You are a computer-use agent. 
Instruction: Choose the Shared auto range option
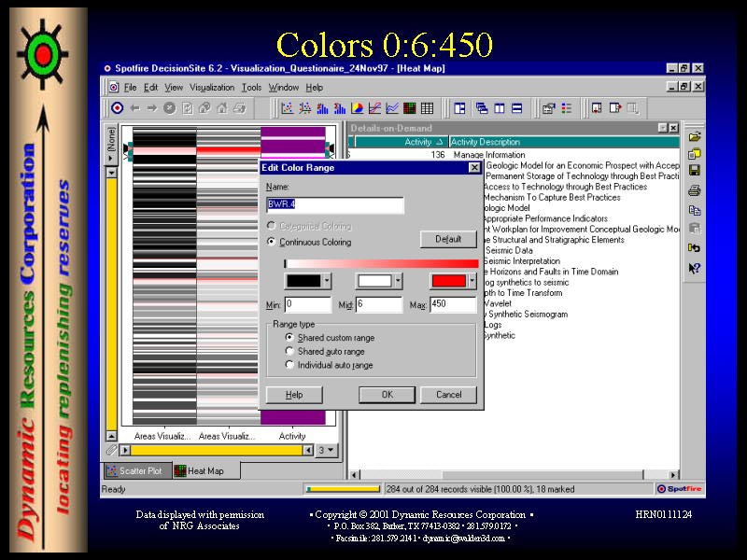290,351
